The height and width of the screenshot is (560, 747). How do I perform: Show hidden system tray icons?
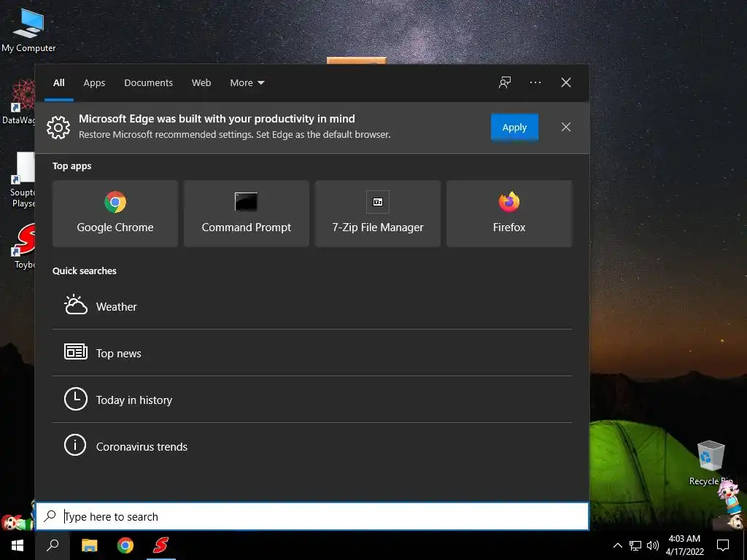(617, 545)
